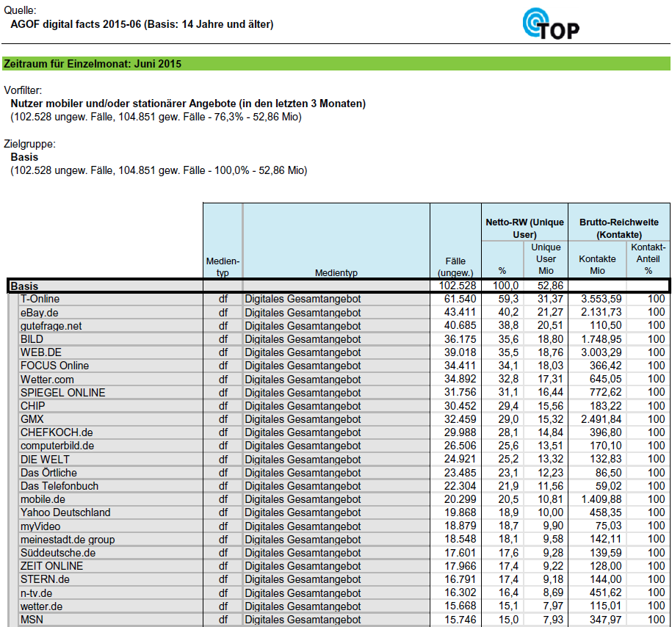Select T-Online percent value 59,3

click(508, 299)
